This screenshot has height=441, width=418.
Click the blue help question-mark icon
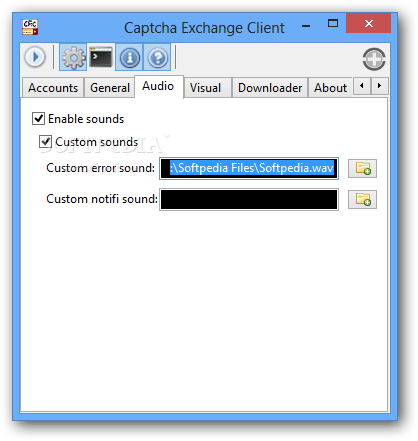[157, 57]
